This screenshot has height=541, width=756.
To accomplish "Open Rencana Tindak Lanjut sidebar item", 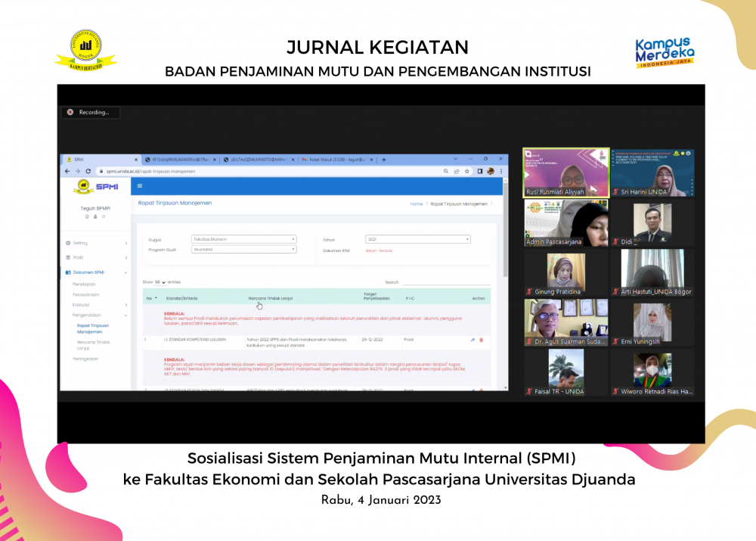I will [x=94, y=345].
